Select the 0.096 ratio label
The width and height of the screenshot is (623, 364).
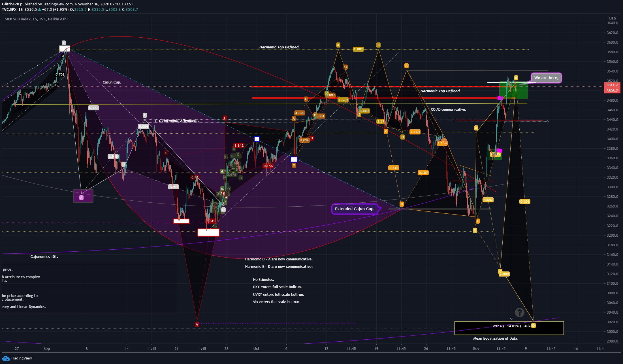click(x=304, y=140)
